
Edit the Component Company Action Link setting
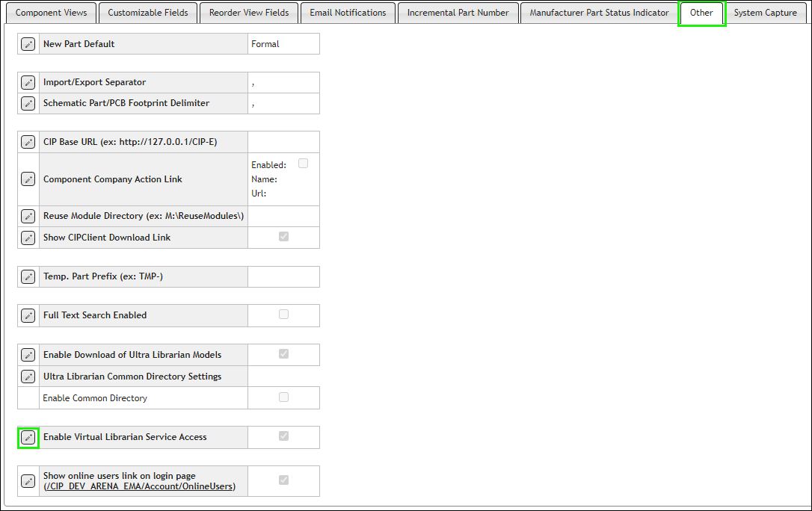[28, 179]
